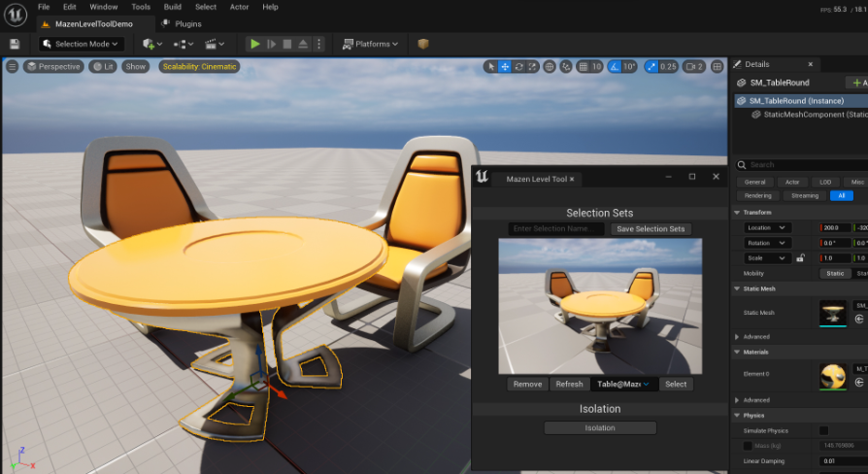Click the viewport hamburger options menu

12,67
